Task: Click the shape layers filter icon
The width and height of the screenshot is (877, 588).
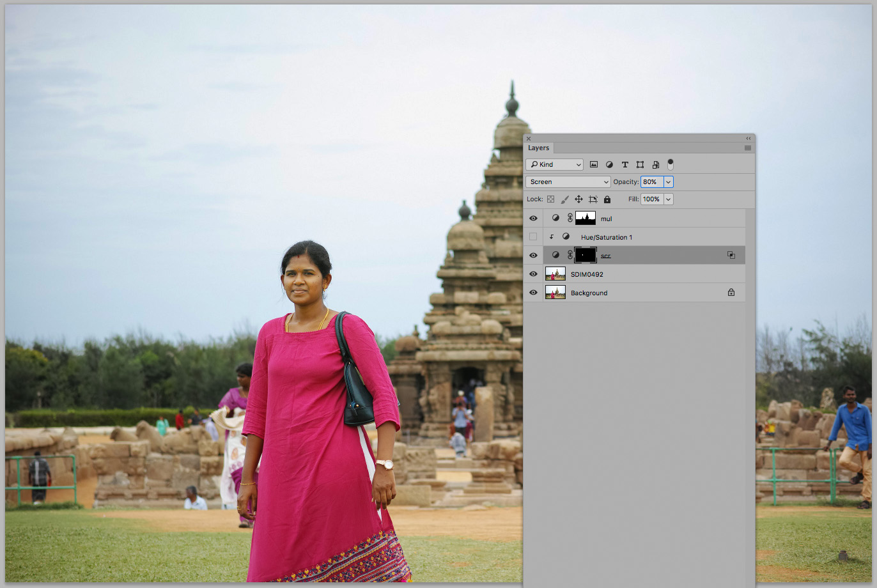Action: click(640, 164)
